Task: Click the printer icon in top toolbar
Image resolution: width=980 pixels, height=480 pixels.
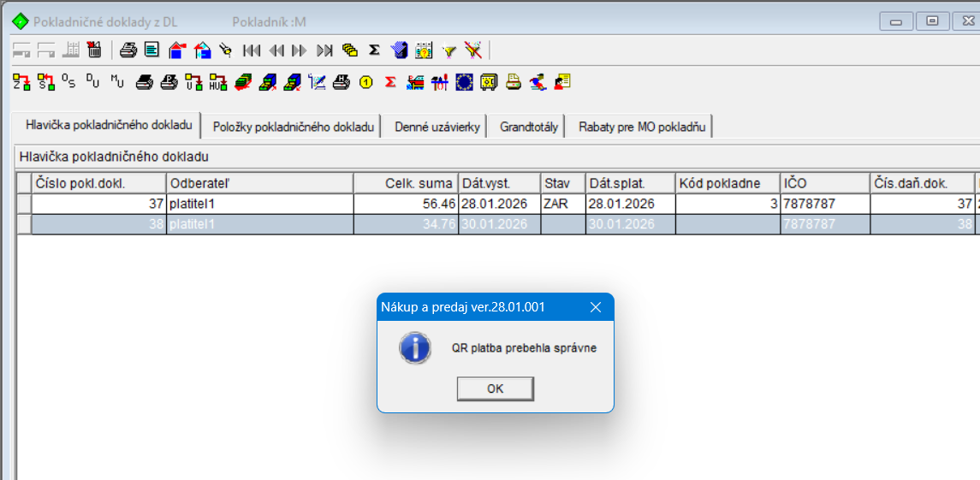Action: (128, 50)
